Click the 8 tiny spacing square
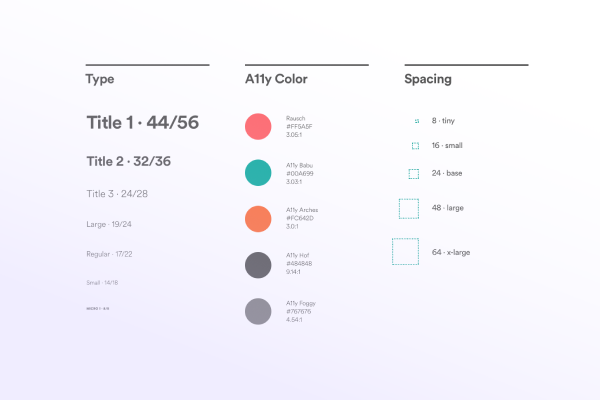600x400 pixels. (x=417, y=121)
